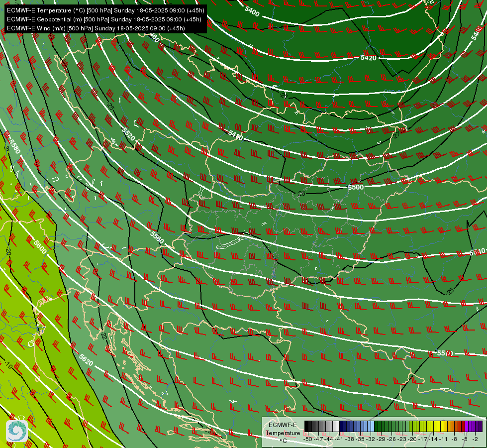
Task: Click the -22 isotherm label on the map
Action: point(104,336)
